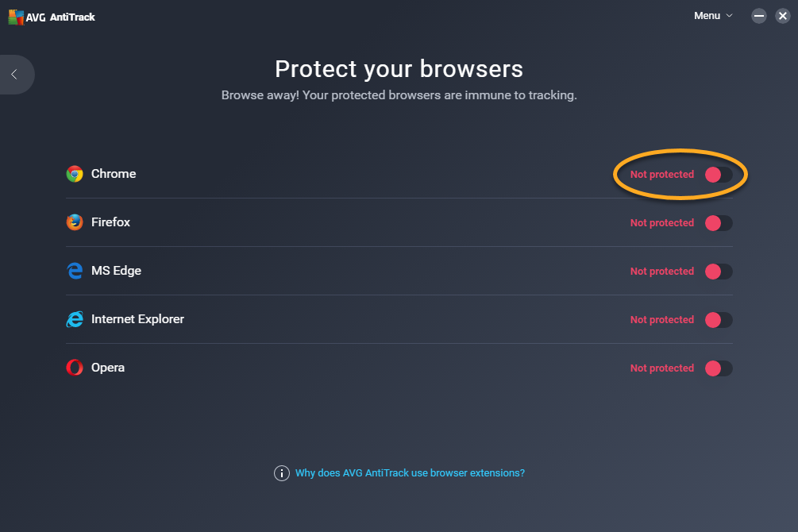Click the Internet Explorer icon
798x532 pixels.
75,319
